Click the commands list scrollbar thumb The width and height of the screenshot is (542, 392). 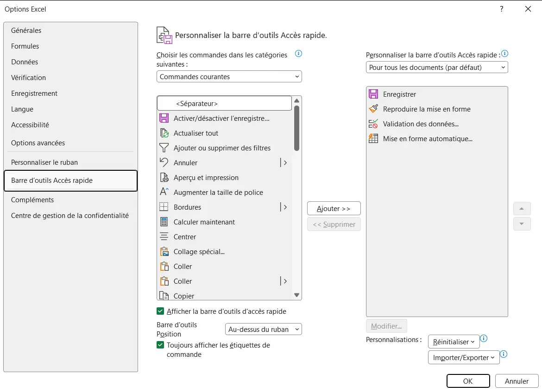coord(296,128)
